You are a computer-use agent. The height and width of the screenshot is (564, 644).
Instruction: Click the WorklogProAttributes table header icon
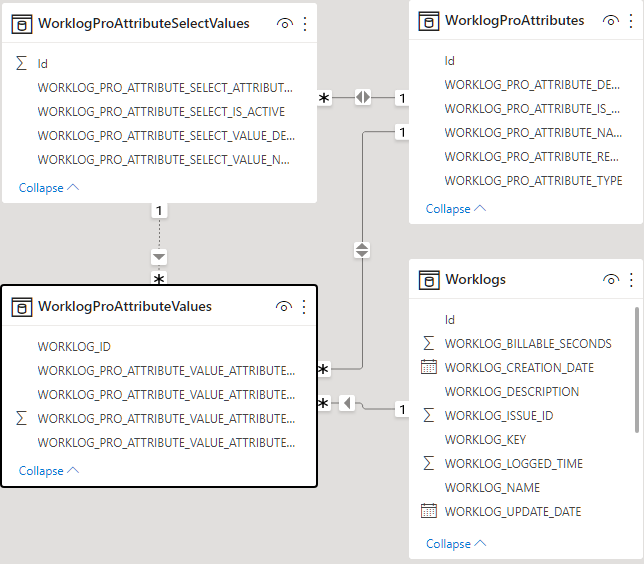[429, 20]
